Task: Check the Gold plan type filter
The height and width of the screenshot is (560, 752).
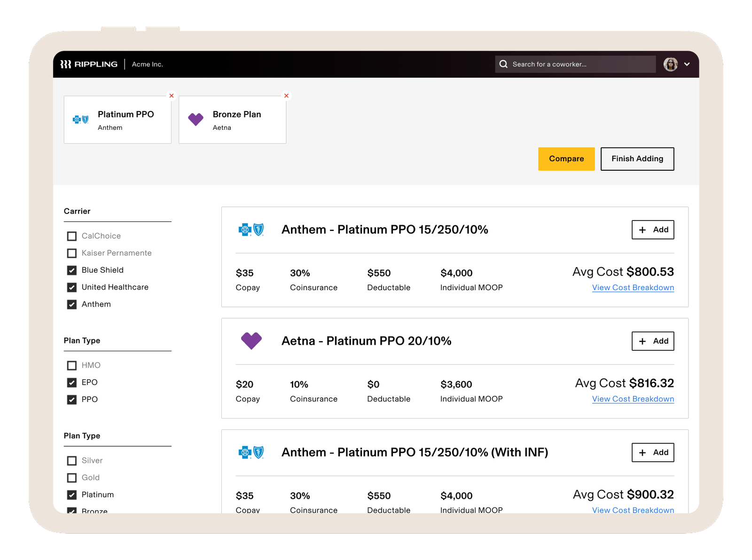Action: [x=71, y=478]
